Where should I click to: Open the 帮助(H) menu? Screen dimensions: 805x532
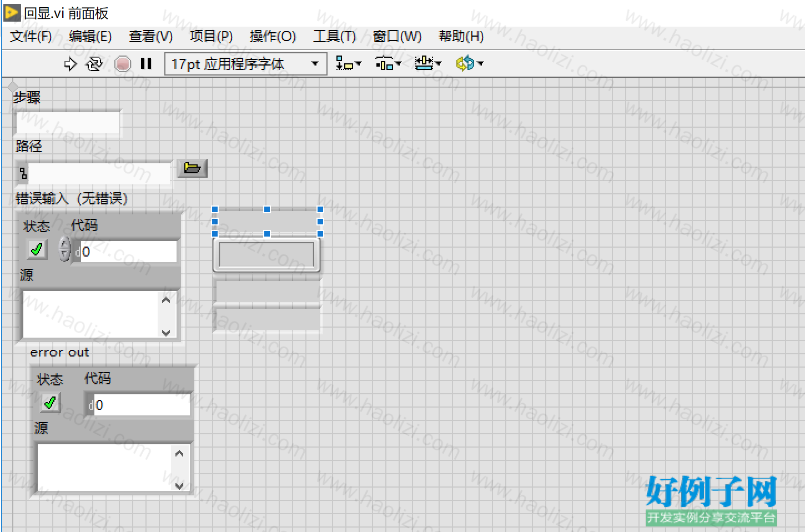[461, 36]
